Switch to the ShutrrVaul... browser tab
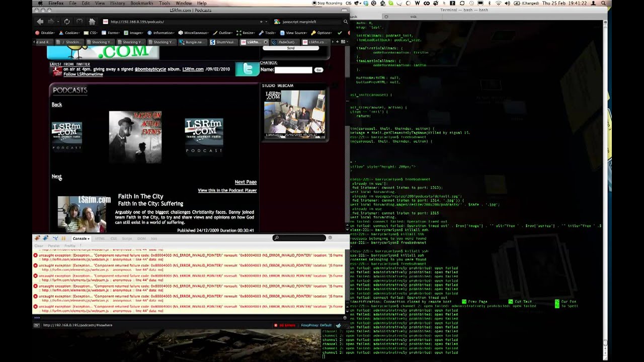The height and width of the screenshot is (362, 644). 223,42
